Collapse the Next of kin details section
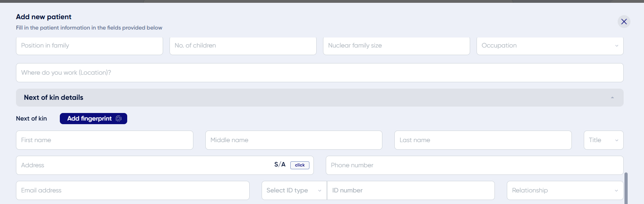 [x=612, y=98]
